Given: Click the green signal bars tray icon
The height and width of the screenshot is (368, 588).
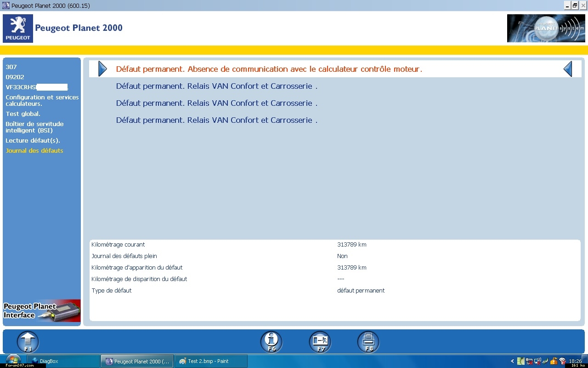Looking at the screenshot, I should click(545, 361).
